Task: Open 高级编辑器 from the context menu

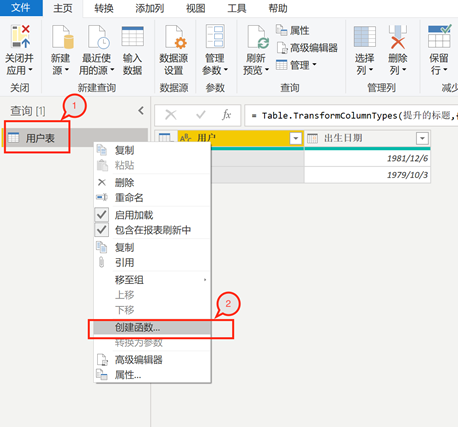Action: [152, 360]
